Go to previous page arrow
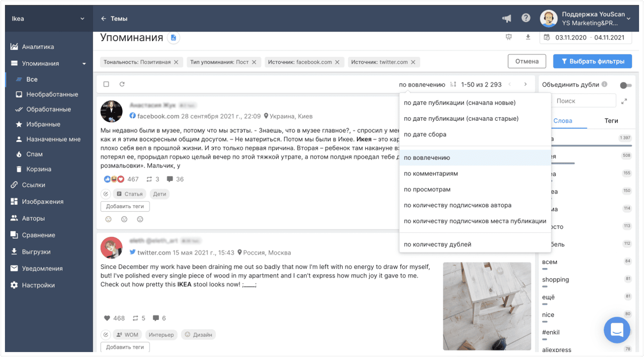The width and height of the screenshot is (644, 357). [510, 84]
